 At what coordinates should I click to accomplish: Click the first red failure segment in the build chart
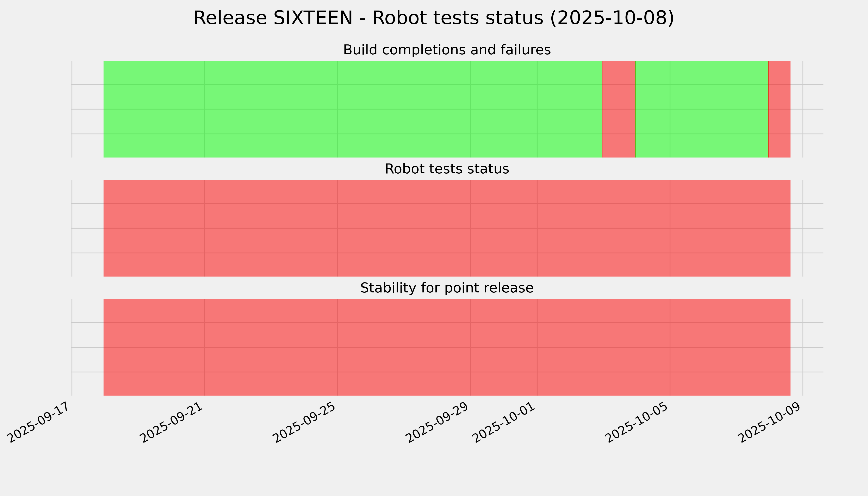click(619, 109)
